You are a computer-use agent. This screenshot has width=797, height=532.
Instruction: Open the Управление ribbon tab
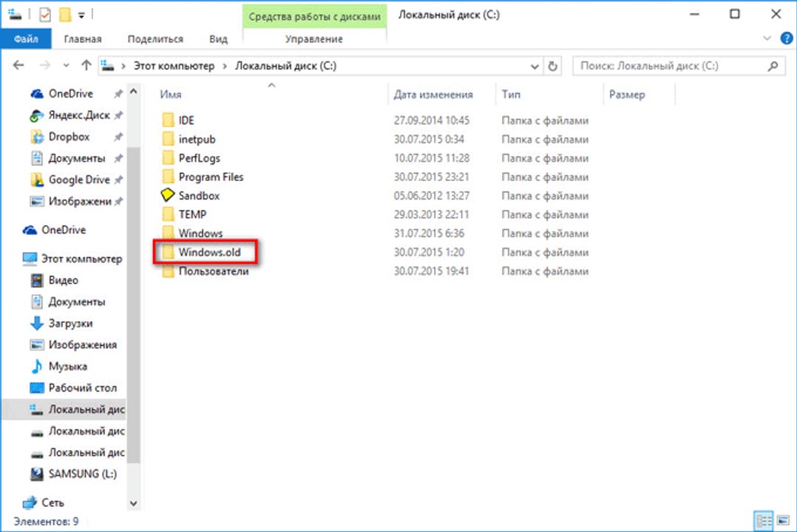[313, 38]
